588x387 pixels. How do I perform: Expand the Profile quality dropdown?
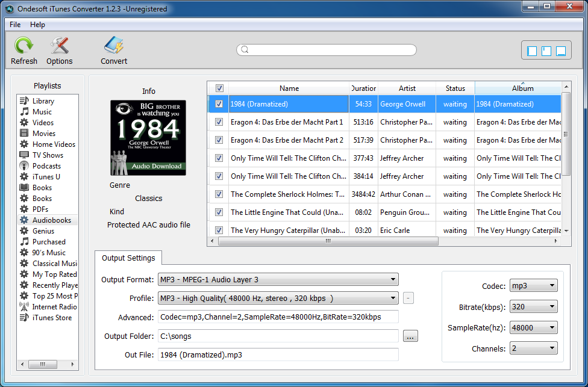click(395, 297)
